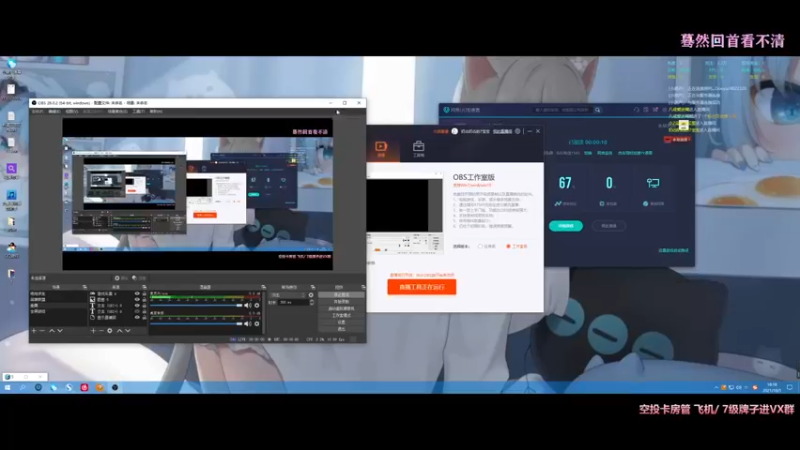Screen dimensions: 800x450
Task: Adjust second mixer channel volume slider
Action: (196, 323)
